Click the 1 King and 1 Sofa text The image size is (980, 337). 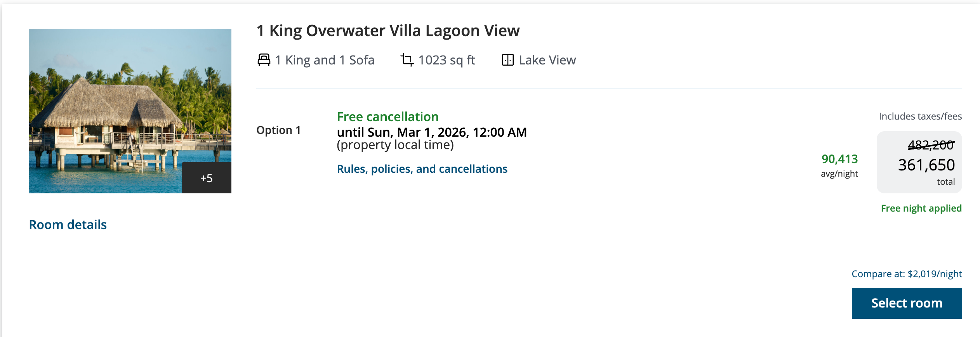coord(325,60)
